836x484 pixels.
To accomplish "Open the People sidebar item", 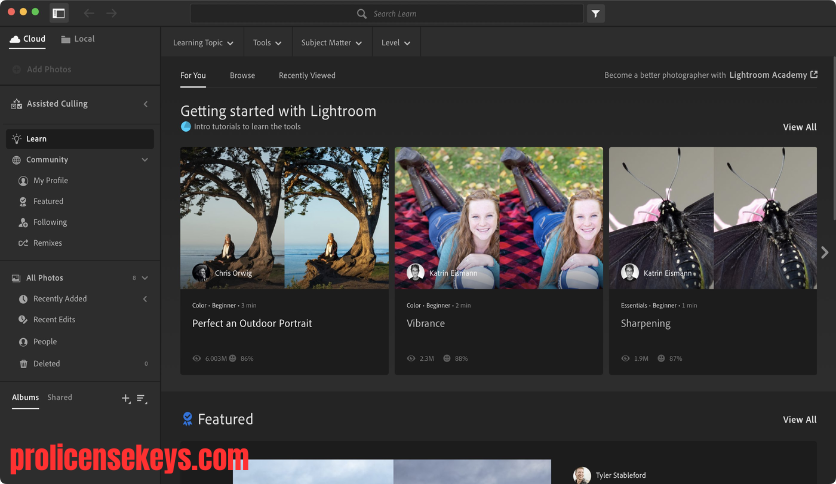I will tap(45, 342).
